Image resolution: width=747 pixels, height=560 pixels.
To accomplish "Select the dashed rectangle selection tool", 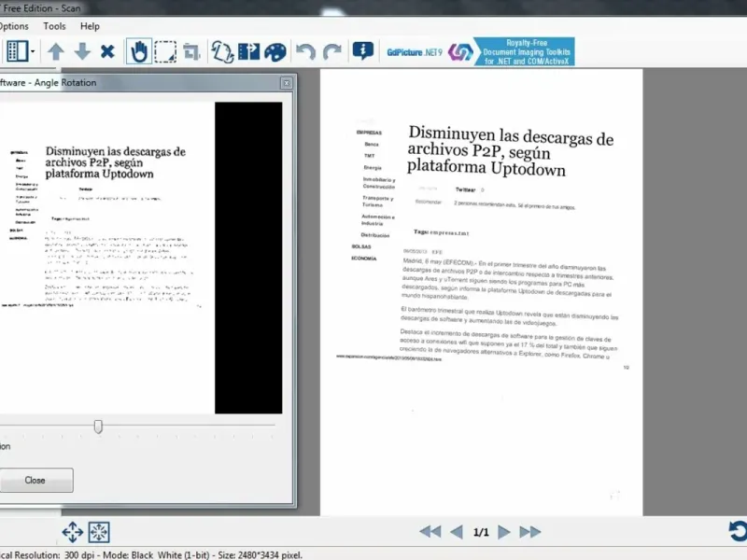I will point(165,51).
